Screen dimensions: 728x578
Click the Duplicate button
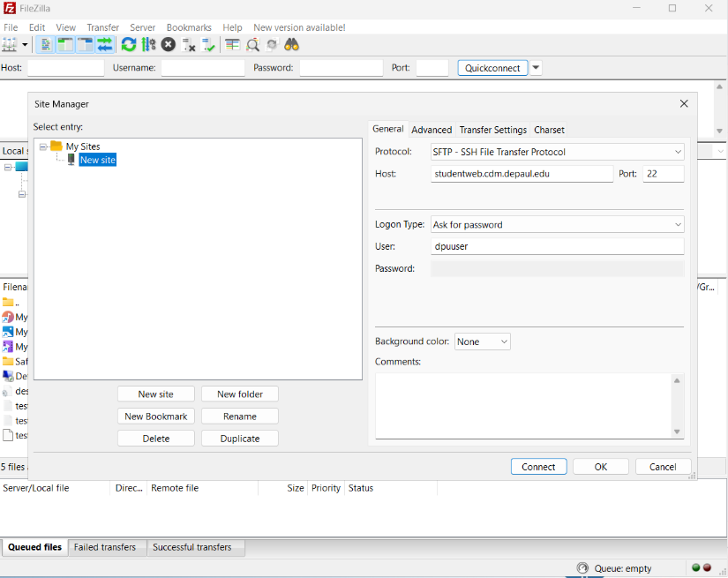point(240,439)
